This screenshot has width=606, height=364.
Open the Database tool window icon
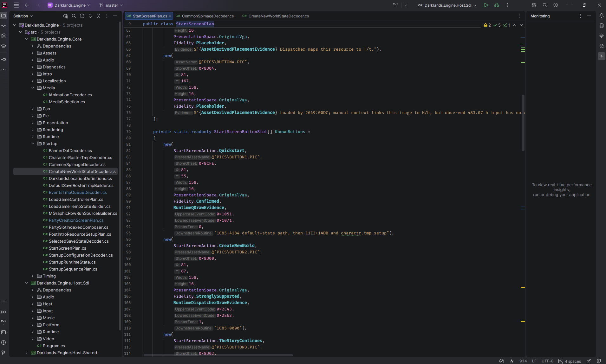click(602, 26)
